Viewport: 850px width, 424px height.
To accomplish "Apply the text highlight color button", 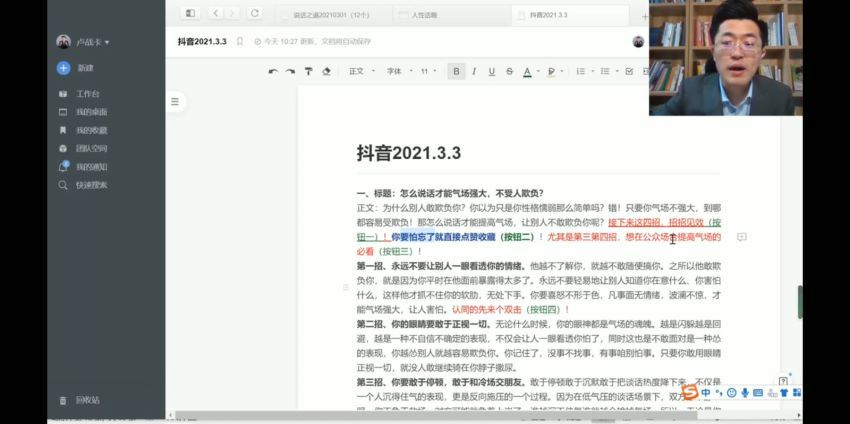I will [x=552, y=72].
